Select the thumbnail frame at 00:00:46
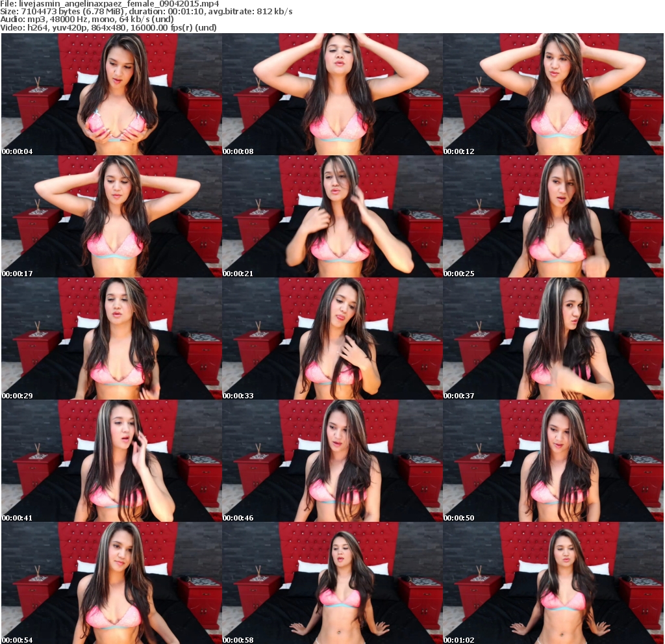Viewport: 665px width, 644px height. pyautogui.click(x=332, y=461)
